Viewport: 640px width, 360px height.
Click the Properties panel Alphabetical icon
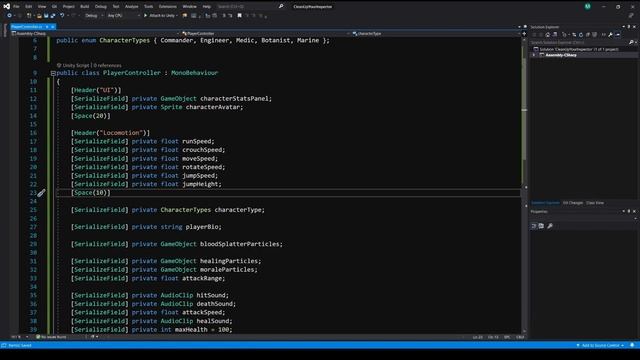click(x=541, y=226)
